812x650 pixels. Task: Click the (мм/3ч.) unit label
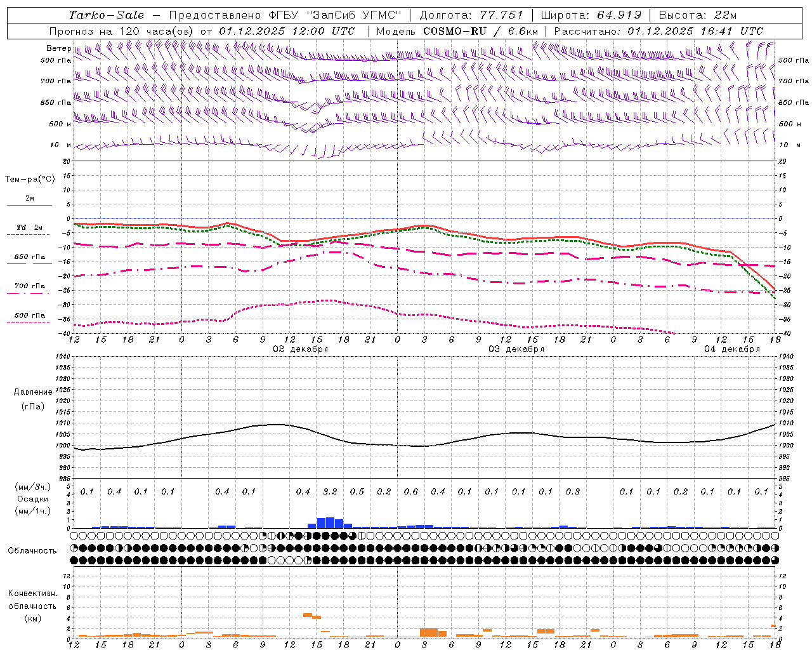[32, 487]
